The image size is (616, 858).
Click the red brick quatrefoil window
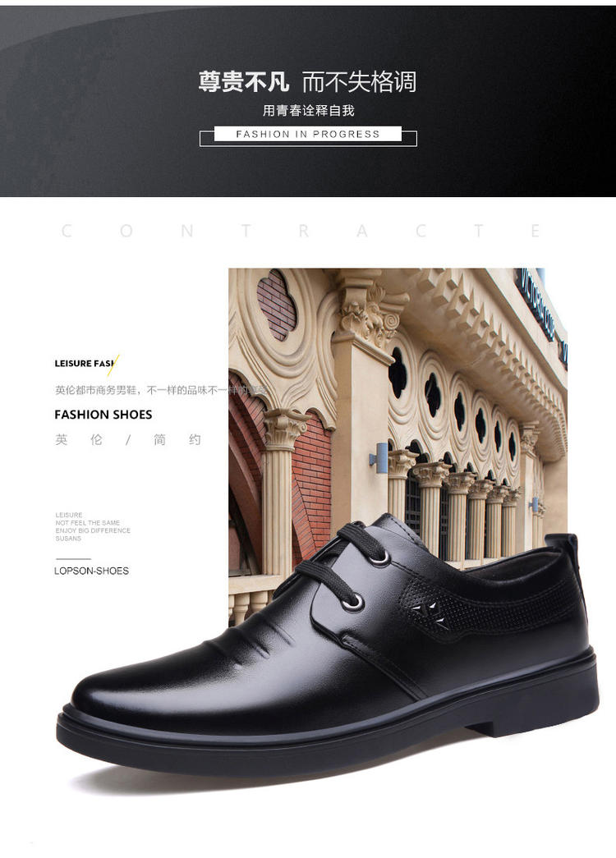click(x=277, y=305)
